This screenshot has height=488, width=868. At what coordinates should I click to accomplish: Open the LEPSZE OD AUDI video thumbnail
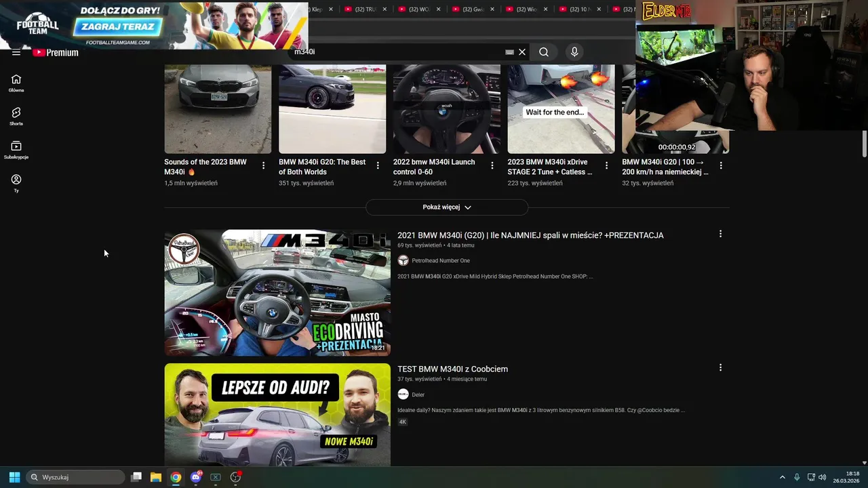point(277,415)
